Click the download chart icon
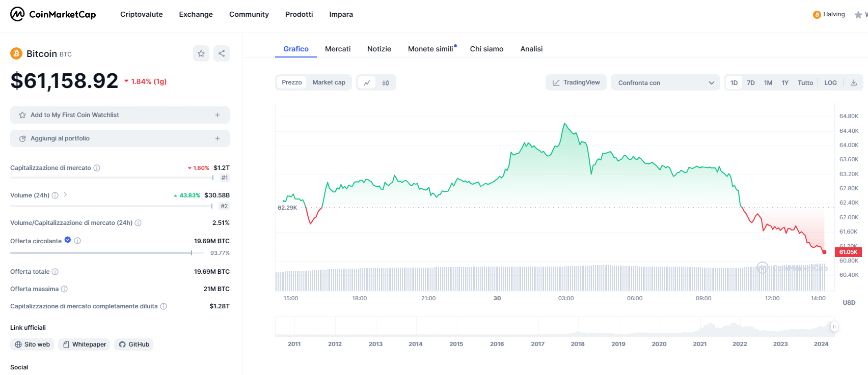Image resolution: width=868 pixels, height=375 pixels. click(x=854, y=82)
